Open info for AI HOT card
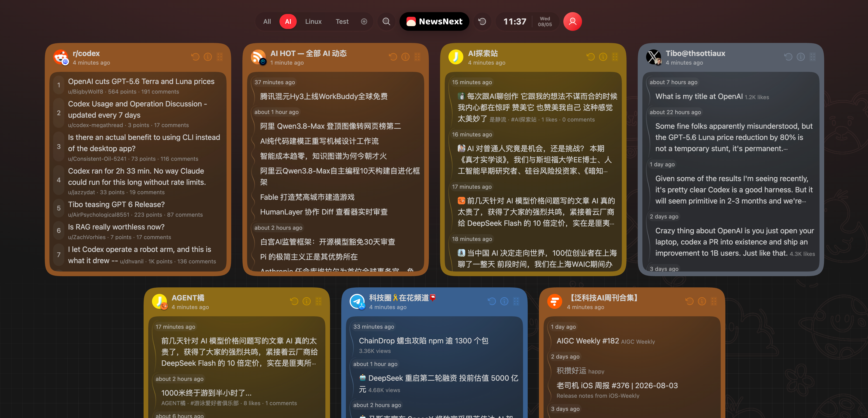Screen dimensions: 868x418 pyautogui.click(x=405, y=57)
